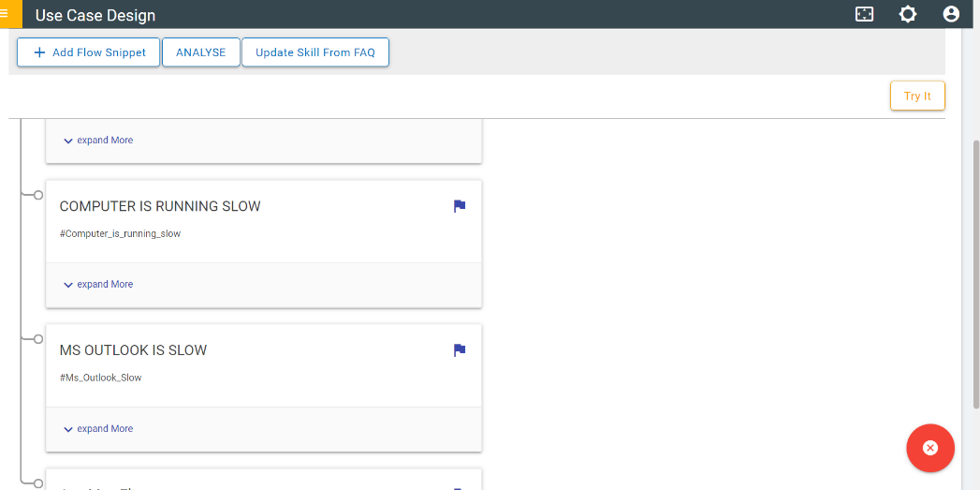Click the vertical scrollbar thumb
This screenshot has height=490, width=980.
975,272
